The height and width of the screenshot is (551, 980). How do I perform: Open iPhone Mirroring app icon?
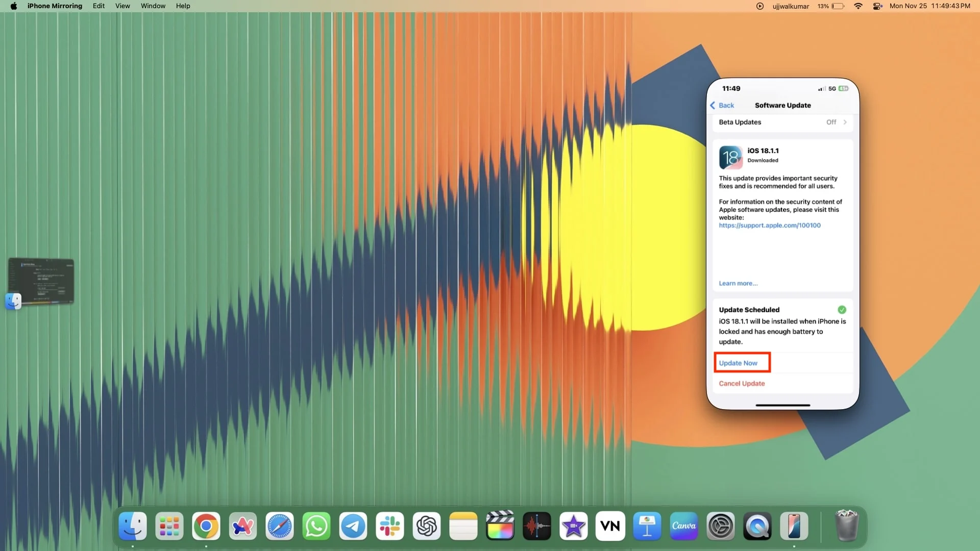coord(794,526)
